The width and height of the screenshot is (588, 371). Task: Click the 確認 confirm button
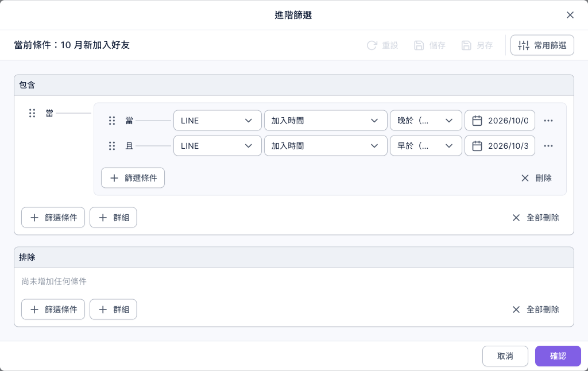pyautogui.click(x=558, y=356)
